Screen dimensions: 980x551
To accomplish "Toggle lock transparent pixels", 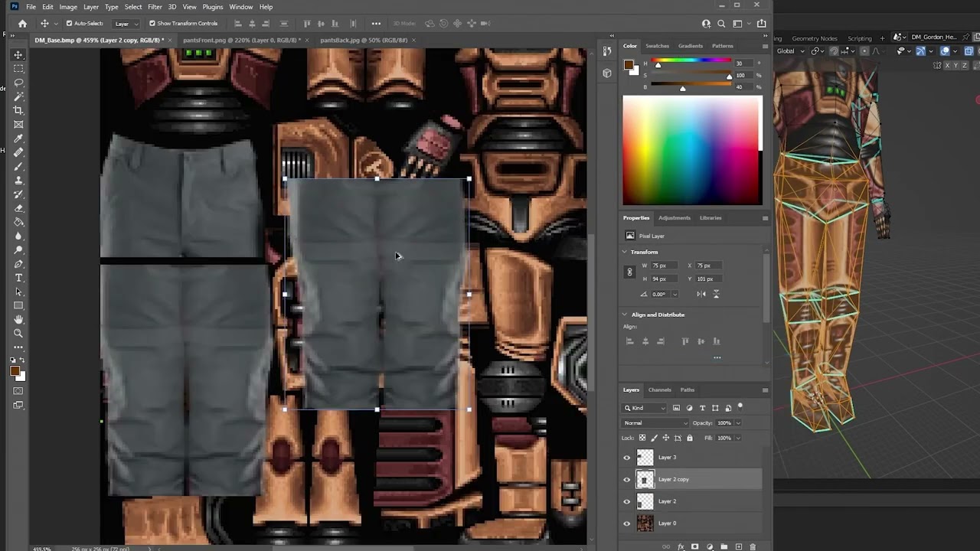I will tap(642, 438).
